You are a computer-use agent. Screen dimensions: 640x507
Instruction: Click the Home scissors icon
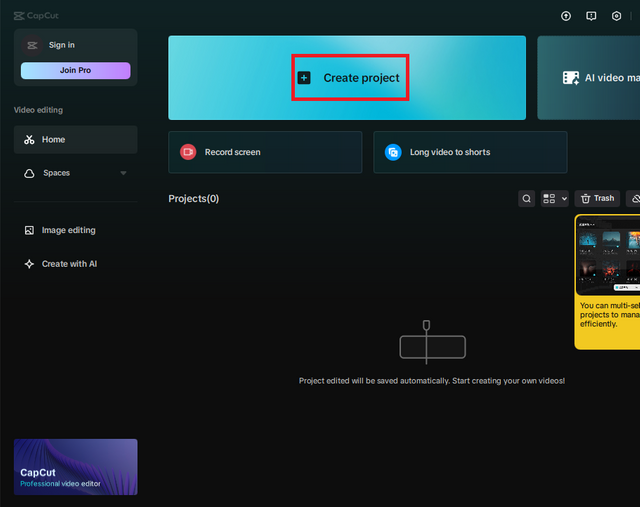[29, 140]
